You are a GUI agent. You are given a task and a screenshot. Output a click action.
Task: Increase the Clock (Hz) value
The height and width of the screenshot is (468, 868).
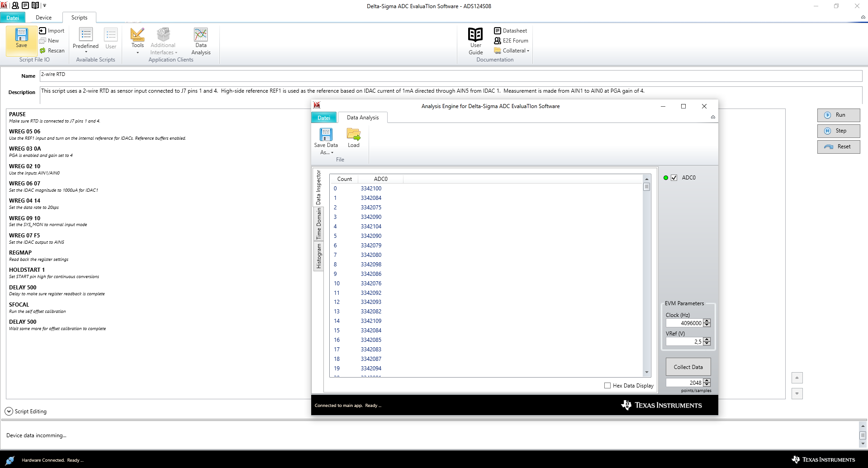coord(707,321)
